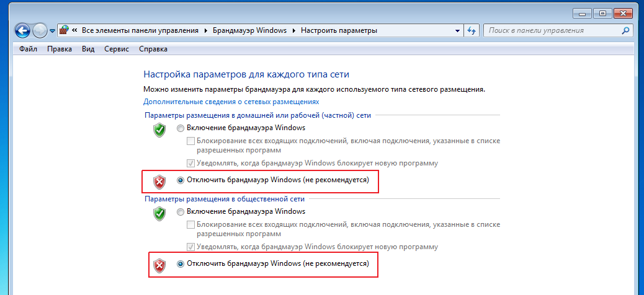Click green shield icon in public network section

[x=159, y=214]
